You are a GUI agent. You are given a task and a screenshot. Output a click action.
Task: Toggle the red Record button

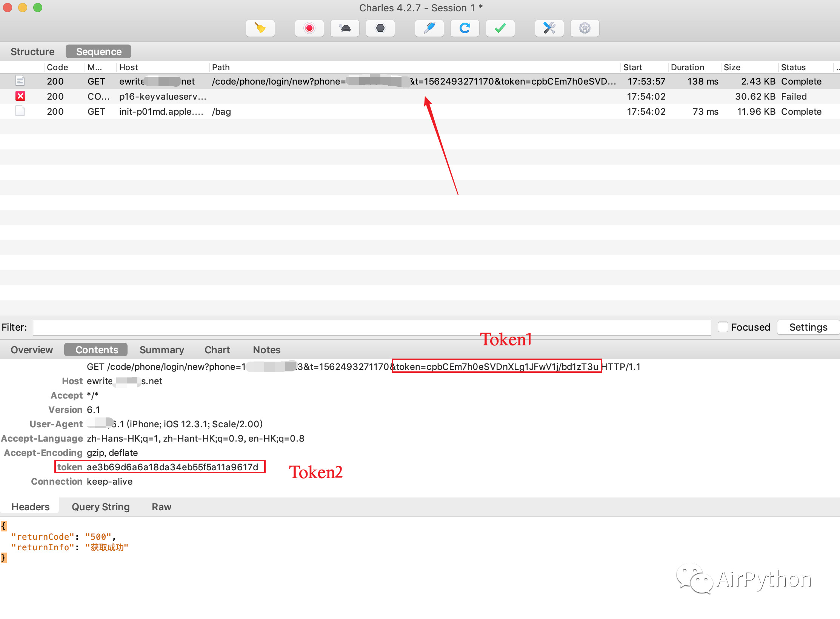coord(309,28)
